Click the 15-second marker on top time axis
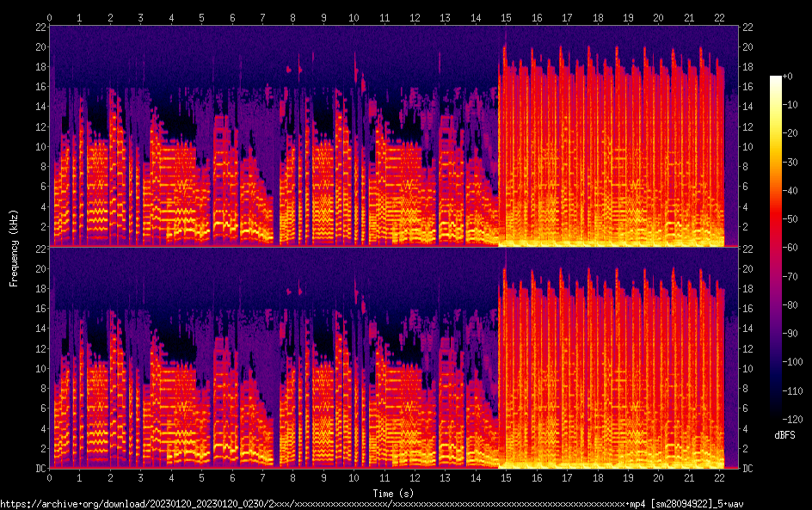 click(506, 17)
